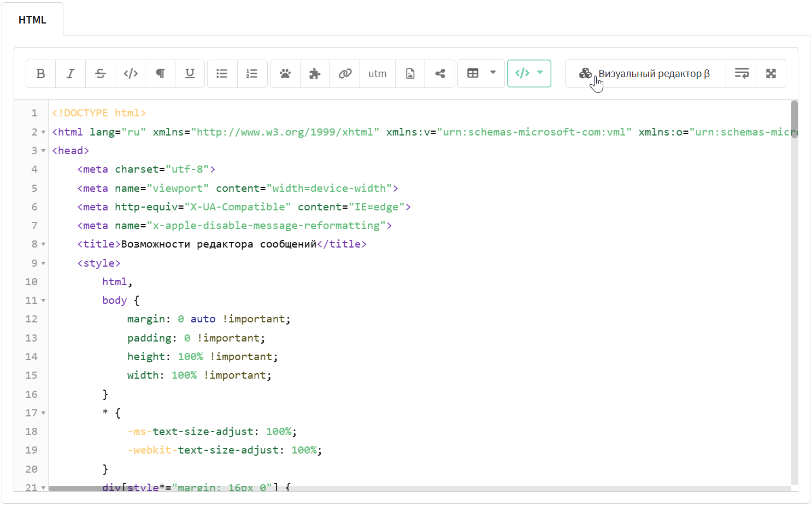Toggle strikethrough formatting

(x=101, y=74)
